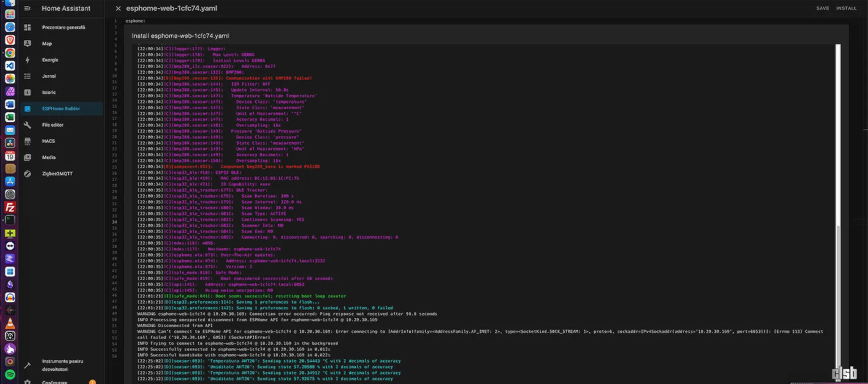This screenshot has width=868, height=384.
Task: Launch FileZilla from the dock
Action: pos(10,208)
